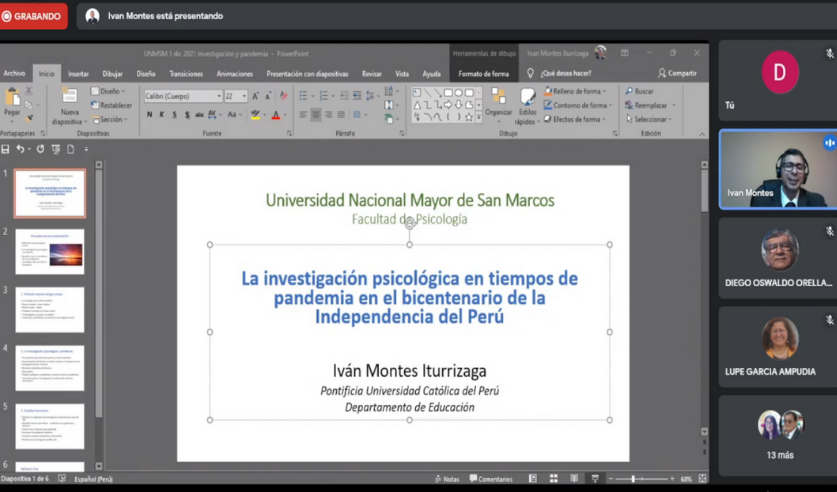Image resolution: width=837 pixels, height=492 pixels.
Task: Click Comentarios in the status bar
Action: pos(491,479)
